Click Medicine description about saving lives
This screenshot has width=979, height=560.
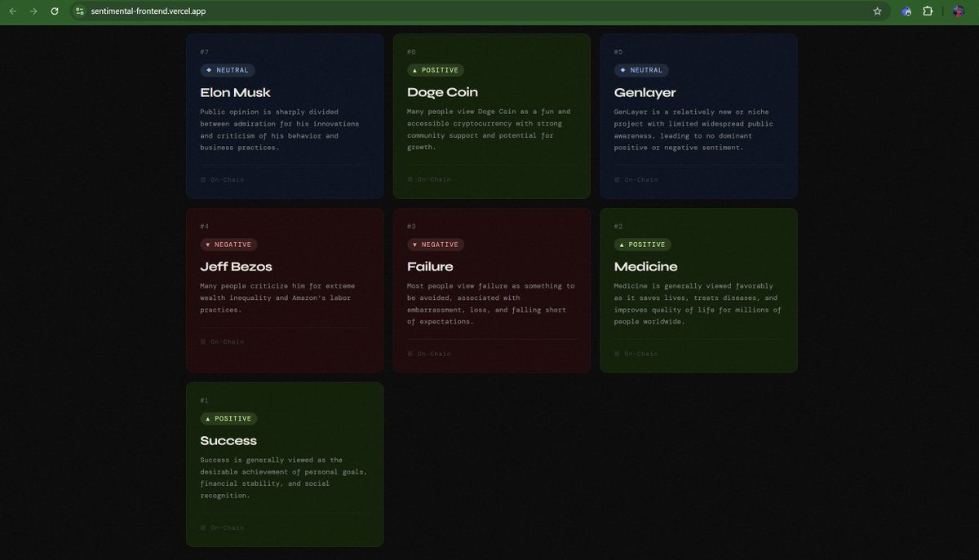[x=698, y=304]
